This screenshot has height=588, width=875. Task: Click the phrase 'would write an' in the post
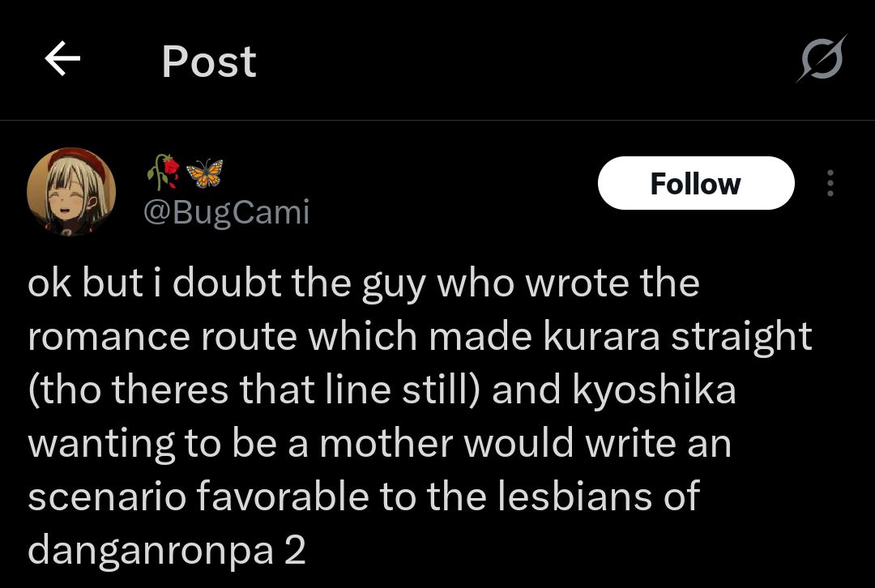click(x=598, y=444)
